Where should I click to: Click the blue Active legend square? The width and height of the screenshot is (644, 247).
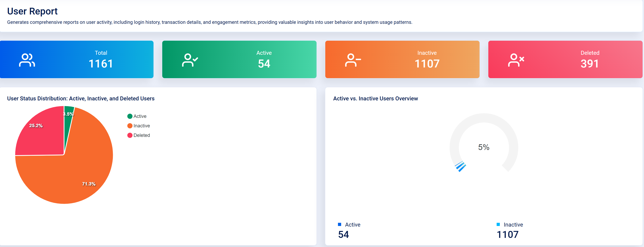(x=340, y=224)
